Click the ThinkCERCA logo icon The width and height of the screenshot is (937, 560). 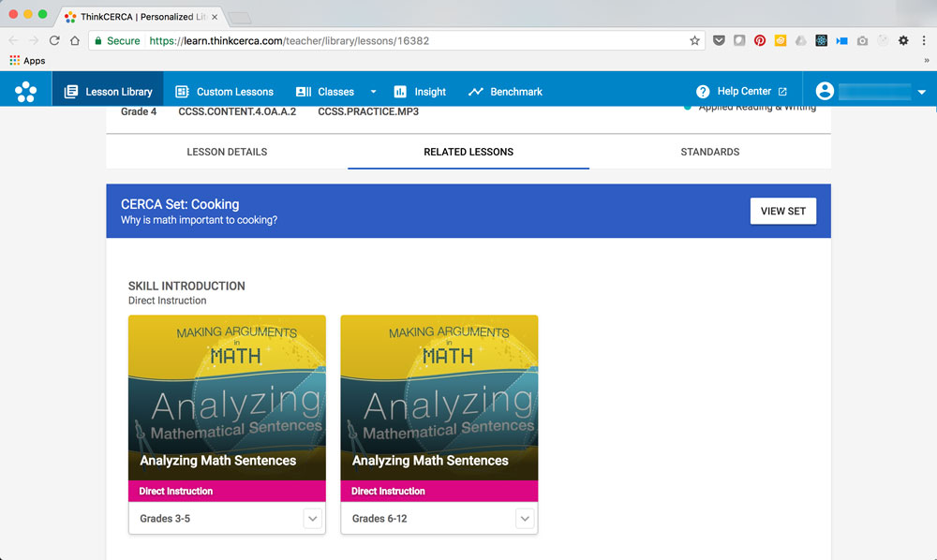point(25,92)
